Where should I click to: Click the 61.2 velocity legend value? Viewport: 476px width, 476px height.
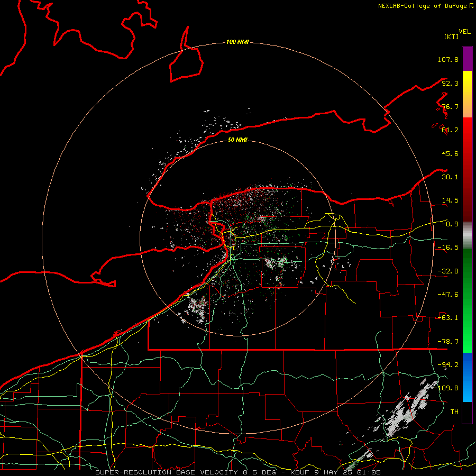pyautogui.click(x=450, y=130)
